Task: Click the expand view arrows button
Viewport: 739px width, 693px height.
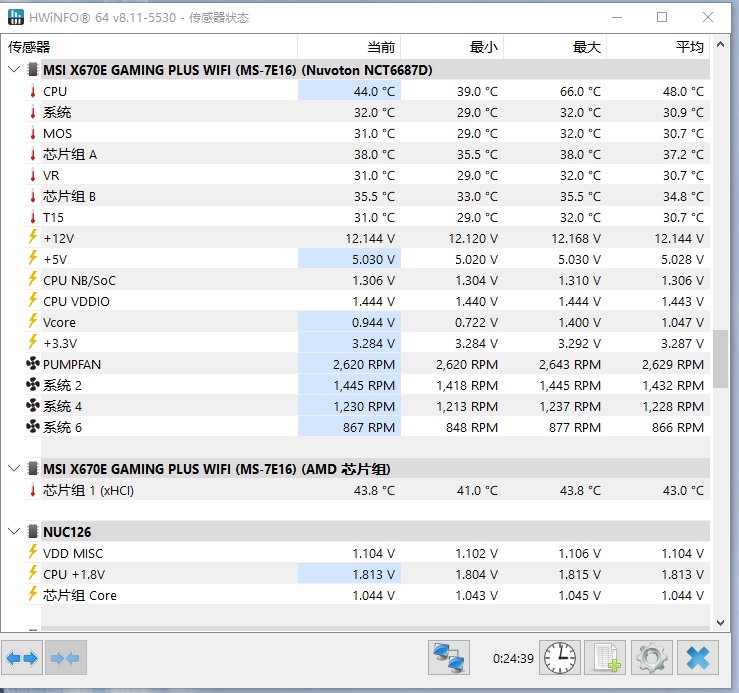Action: (22, 658)
